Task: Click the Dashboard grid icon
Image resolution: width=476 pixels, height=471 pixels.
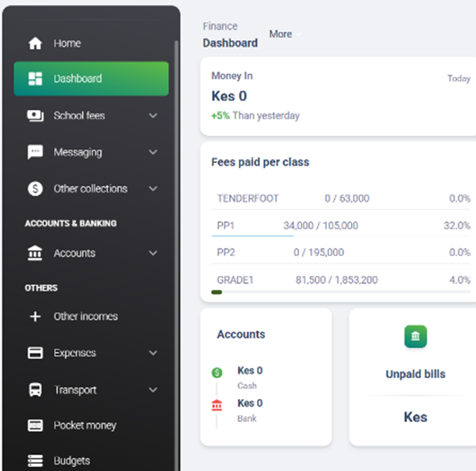Action: [35, 79]
